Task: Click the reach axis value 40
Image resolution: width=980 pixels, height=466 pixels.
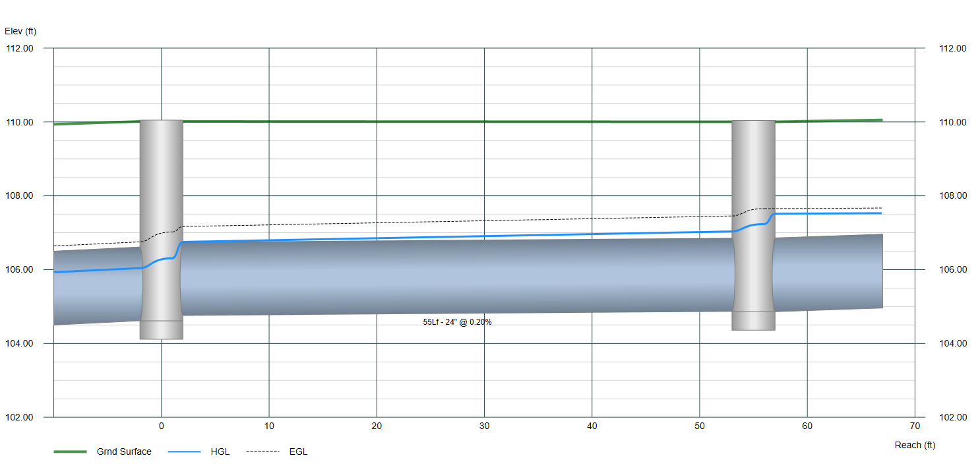Action: (x=592, y=428)
